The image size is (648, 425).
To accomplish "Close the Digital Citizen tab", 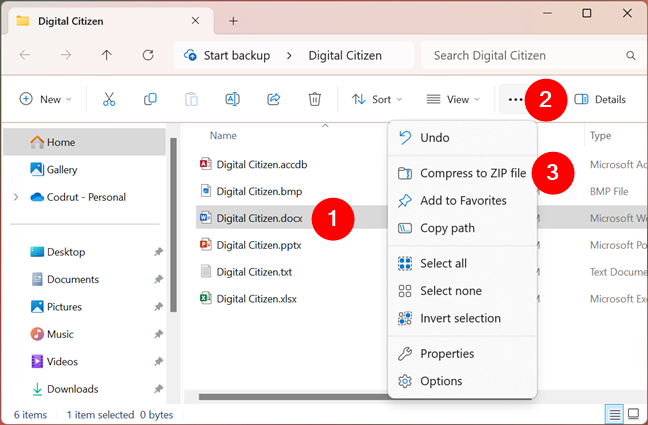I will tap(195, 21).
